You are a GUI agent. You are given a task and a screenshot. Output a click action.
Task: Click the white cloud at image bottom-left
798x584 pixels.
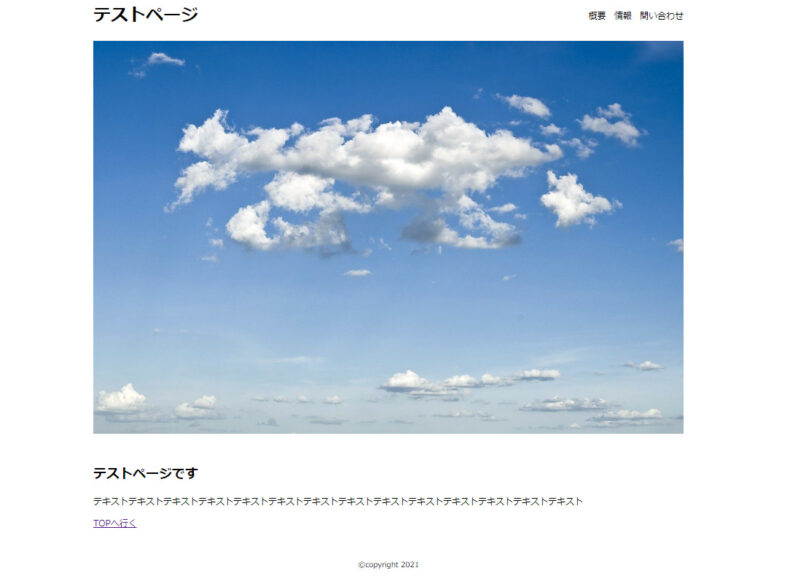click(x=122, y=398)
